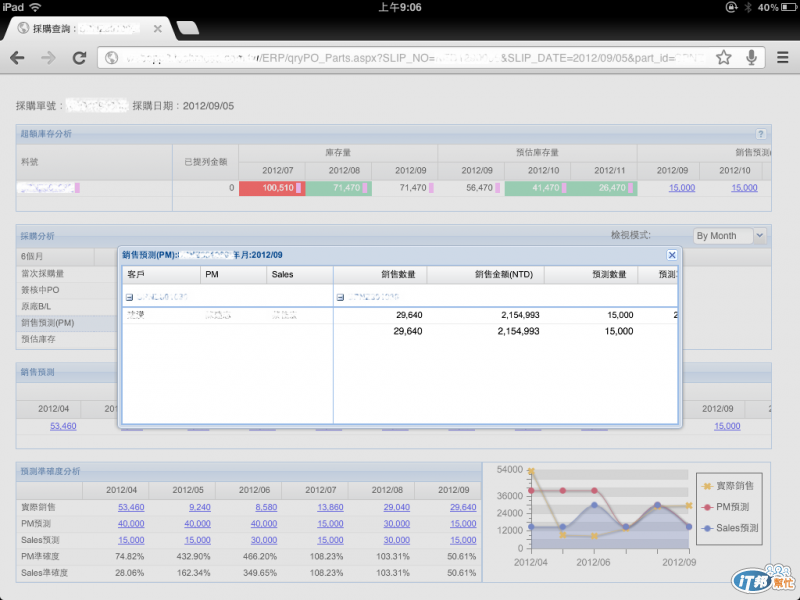
Task: Click the orientation lock status icon
Action: 732,7
